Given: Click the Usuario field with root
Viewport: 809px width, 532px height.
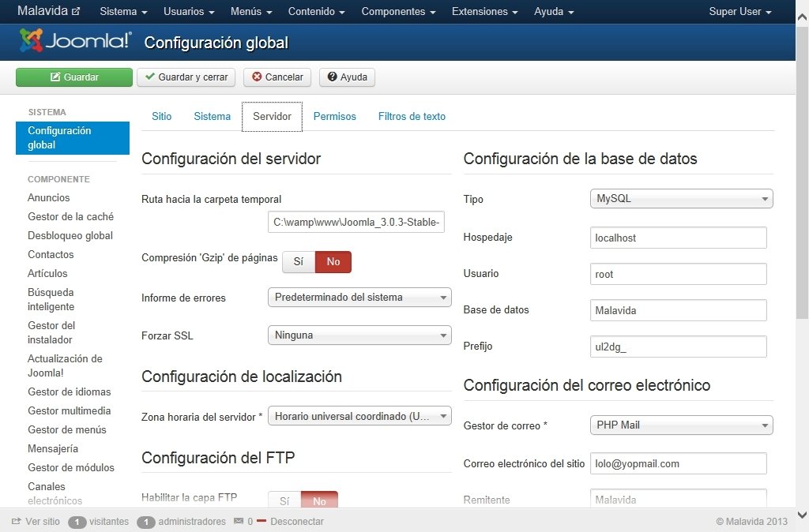Looking at the screenshot, I should pyautogui.click(x=679, y=274).
